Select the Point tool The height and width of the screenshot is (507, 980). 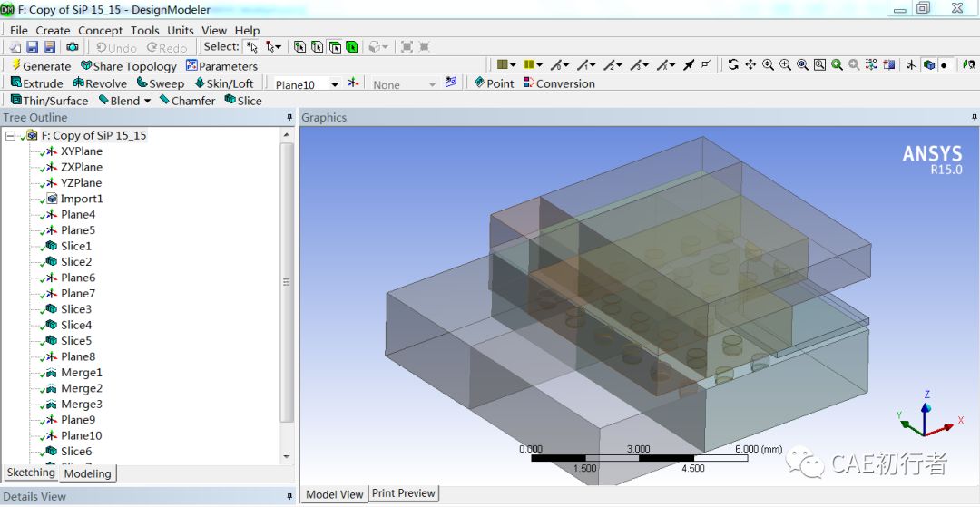tap(494, 83)
